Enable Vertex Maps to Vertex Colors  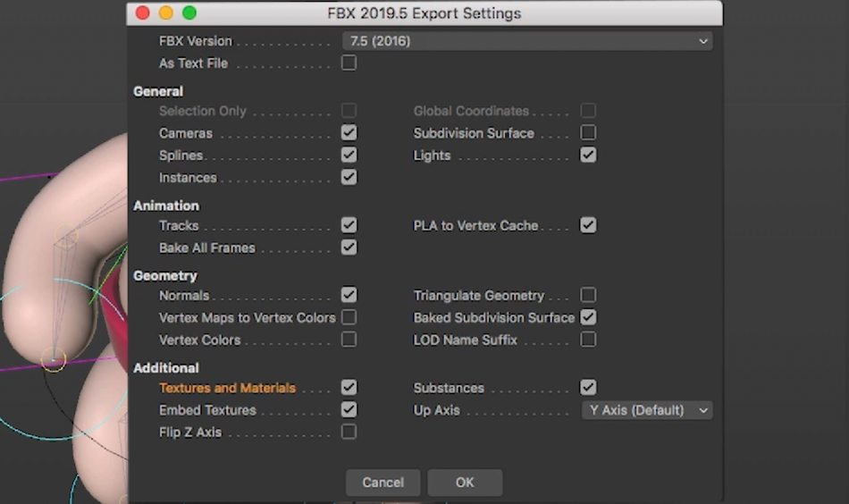349,317
